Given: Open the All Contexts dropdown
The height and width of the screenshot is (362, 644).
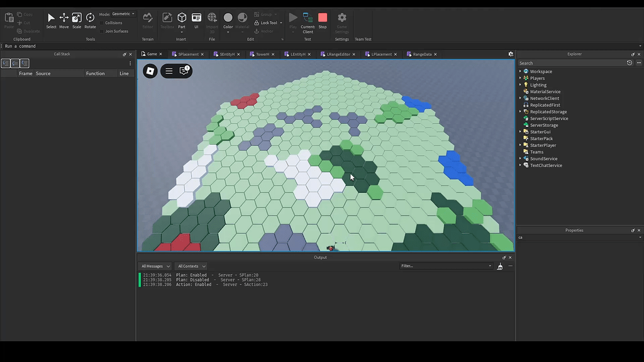Looking at the screenshot, I should click(191, 266).
